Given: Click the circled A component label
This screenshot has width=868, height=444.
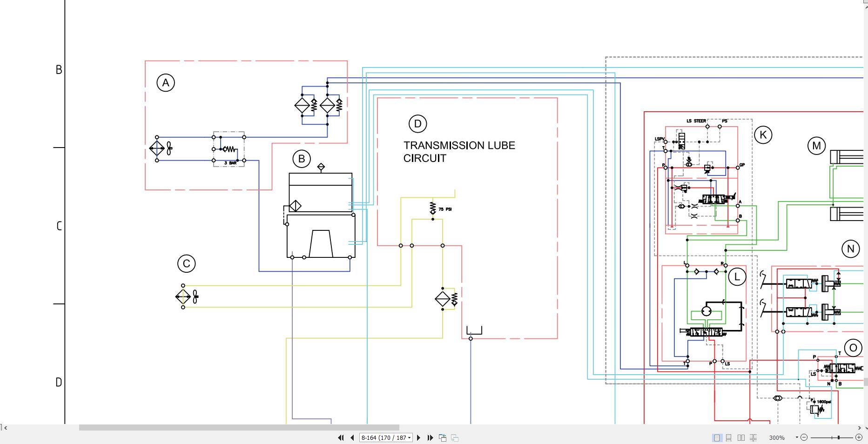Looking at the screenshot, I should 166,83.
